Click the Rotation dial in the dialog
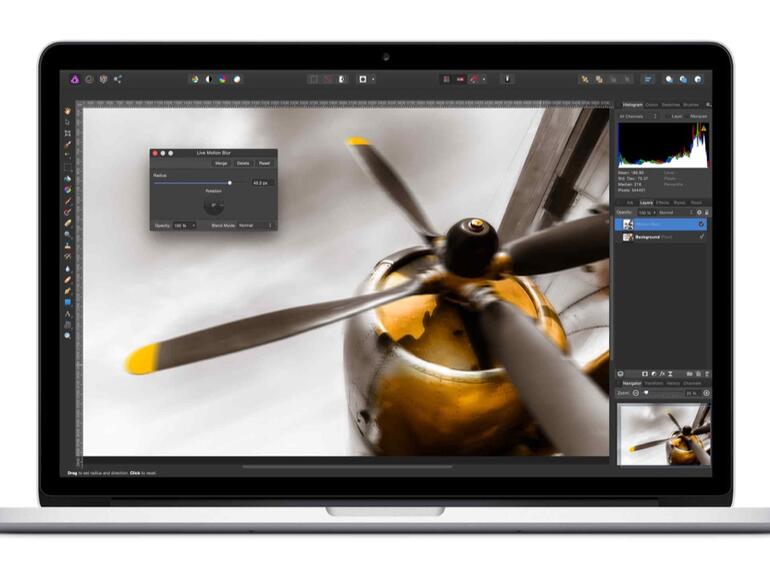The width and height of the screenshot is (770, 578). [x=214, y=205]
